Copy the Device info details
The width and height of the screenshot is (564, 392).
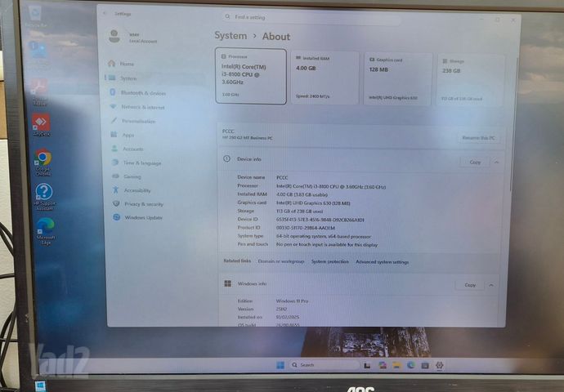tap(475, 162)
